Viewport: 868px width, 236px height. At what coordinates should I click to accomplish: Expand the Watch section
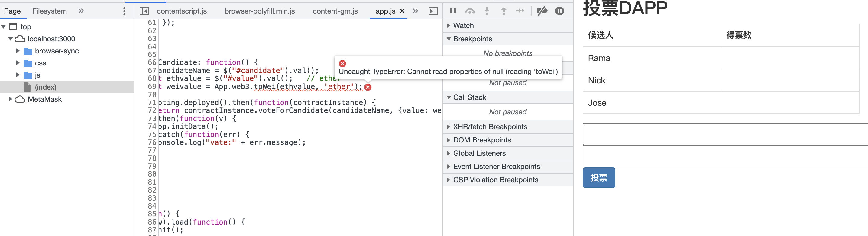point(508,26)
